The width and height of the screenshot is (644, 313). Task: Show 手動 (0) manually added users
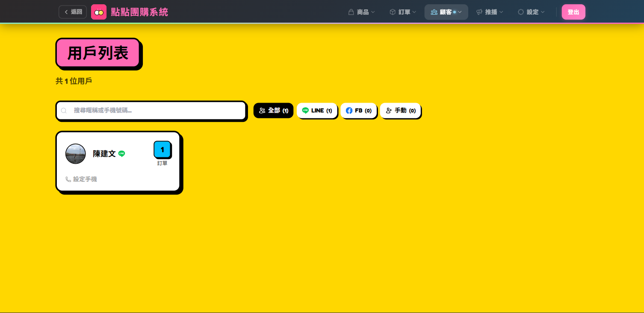click(x=400, y=110)
